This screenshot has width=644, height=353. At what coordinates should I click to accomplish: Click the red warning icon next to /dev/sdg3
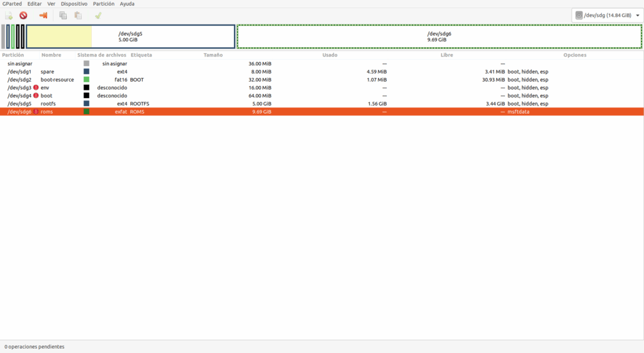tap(36, 88)
